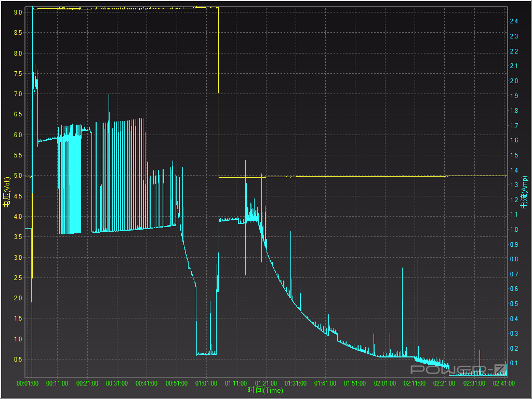Click the POWER-Z watermark logo
The image size is (532, 399).
[457, 369]
